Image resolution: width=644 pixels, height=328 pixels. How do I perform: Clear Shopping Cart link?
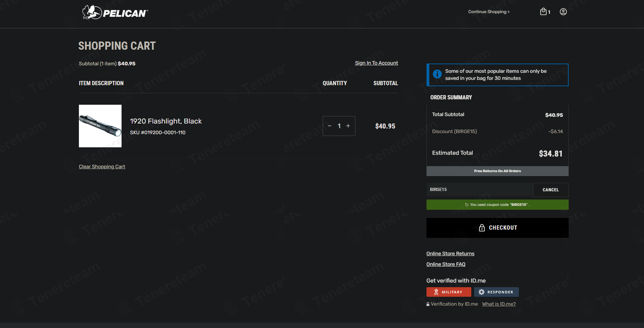click(x=102, y=167)
